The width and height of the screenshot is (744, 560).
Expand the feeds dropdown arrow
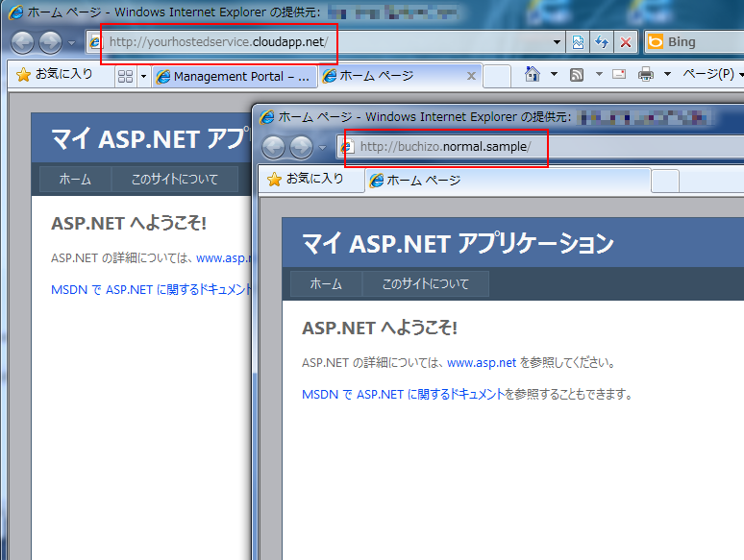599,74
